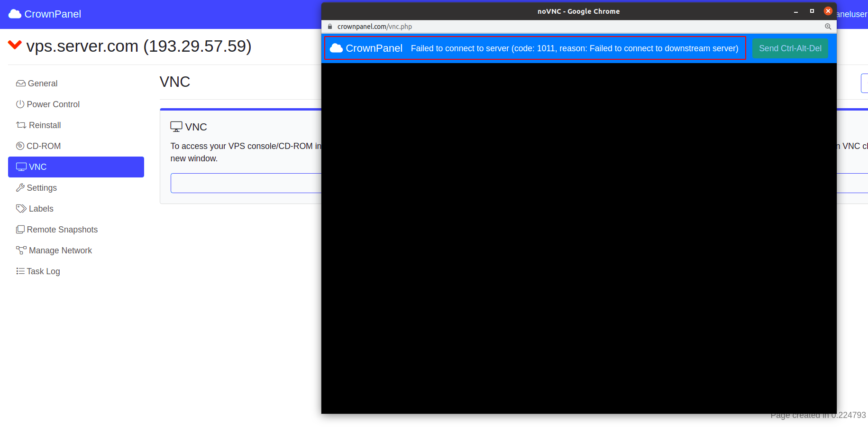
Task: Click the Remote Snapshots copy icon
Action: pyautogui.click(x=20, y=230)
